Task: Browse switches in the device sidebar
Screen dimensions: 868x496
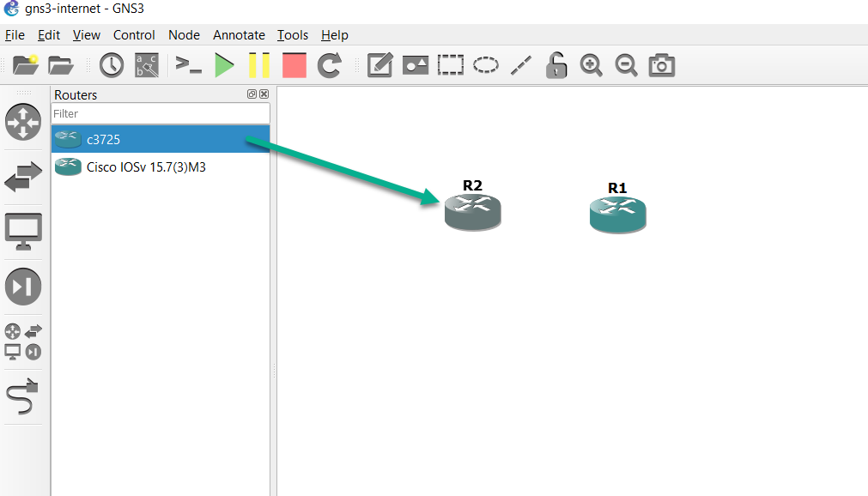Action: click(x=23, y=177)
